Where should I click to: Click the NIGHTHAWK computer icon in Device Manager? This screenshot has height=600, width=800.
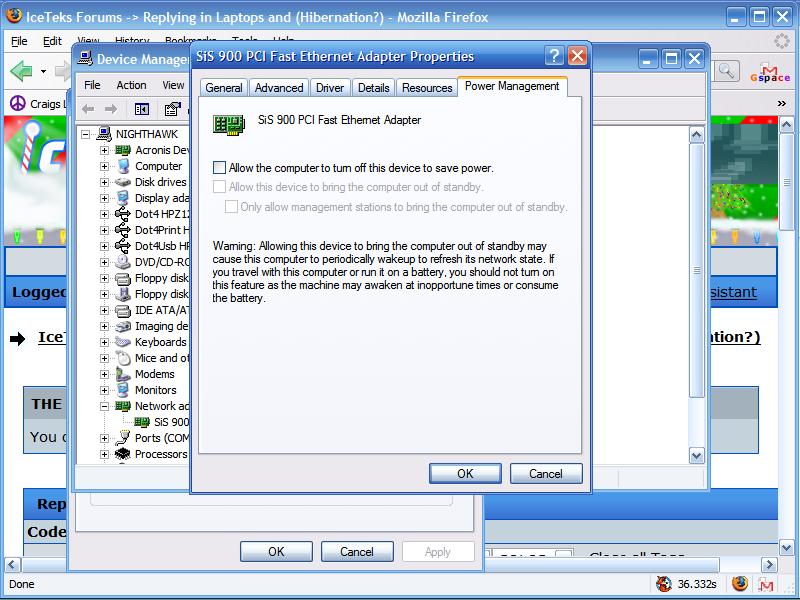tap(104, 134)
